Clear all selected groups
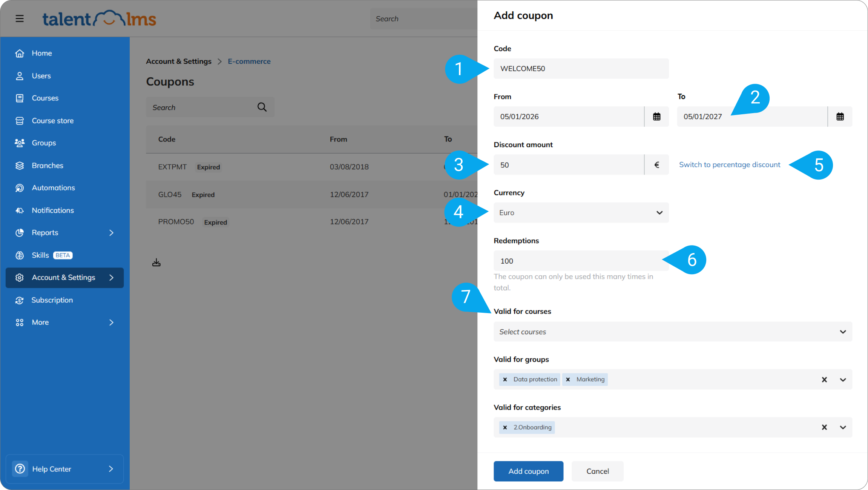868x490 pixels. click(824, 380)
